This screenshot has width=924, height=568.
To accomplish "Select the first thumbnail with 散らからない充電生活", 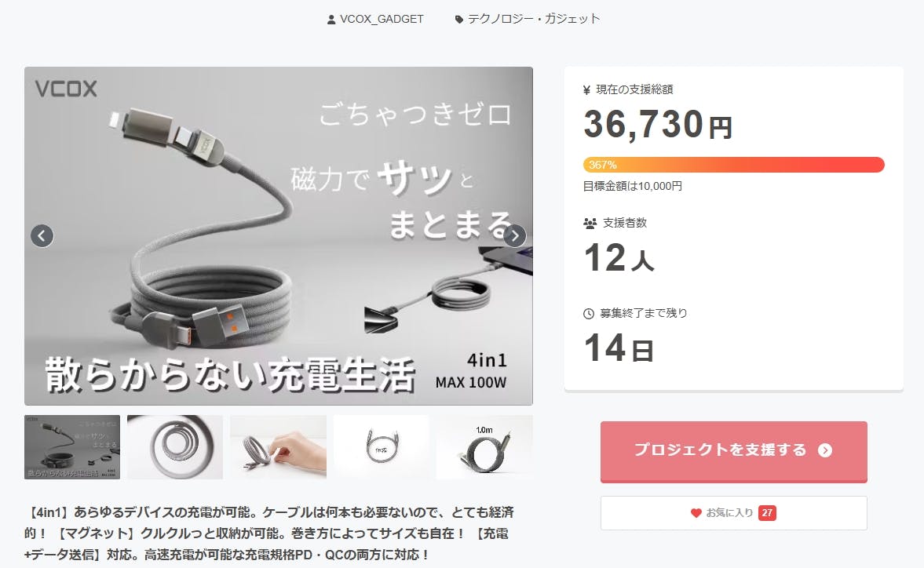I will [72, 447].
